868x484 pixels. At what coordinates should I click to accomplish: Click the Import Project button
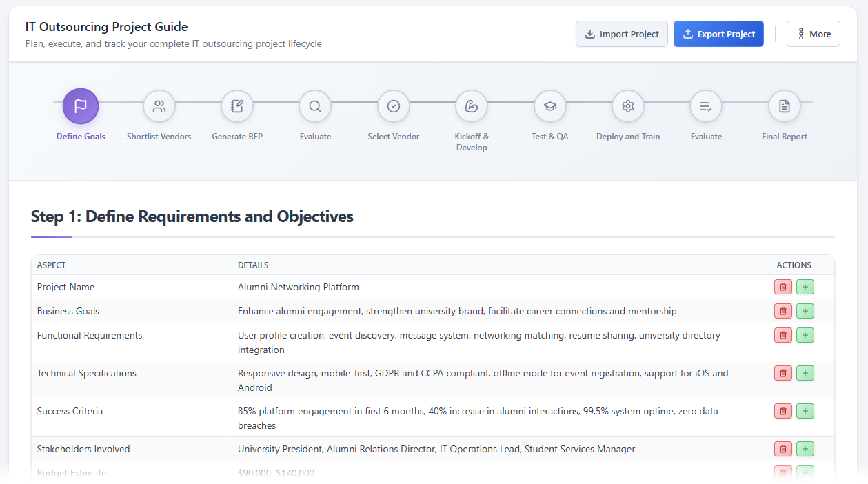[621, 33]
